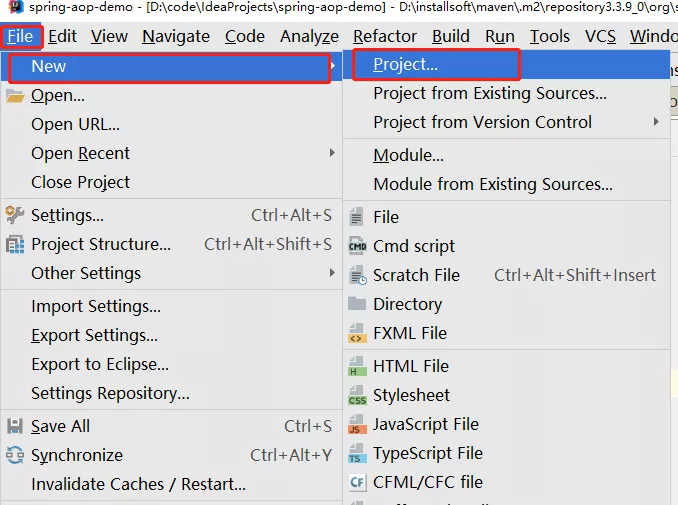Click the Cmd script file icon

357,246
